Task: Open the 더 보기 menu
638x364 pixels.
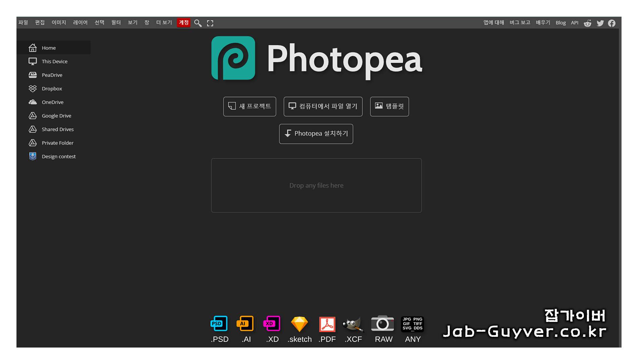Action: [164, 23]
